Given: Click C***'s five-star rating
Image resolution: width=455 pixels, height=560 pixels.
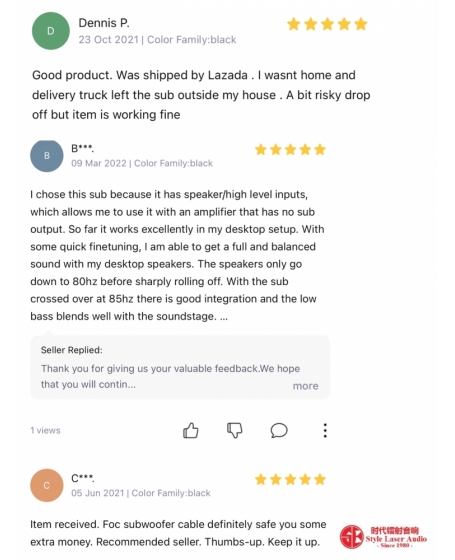Looking at the screenshot, I should click(x=290, y=479).
